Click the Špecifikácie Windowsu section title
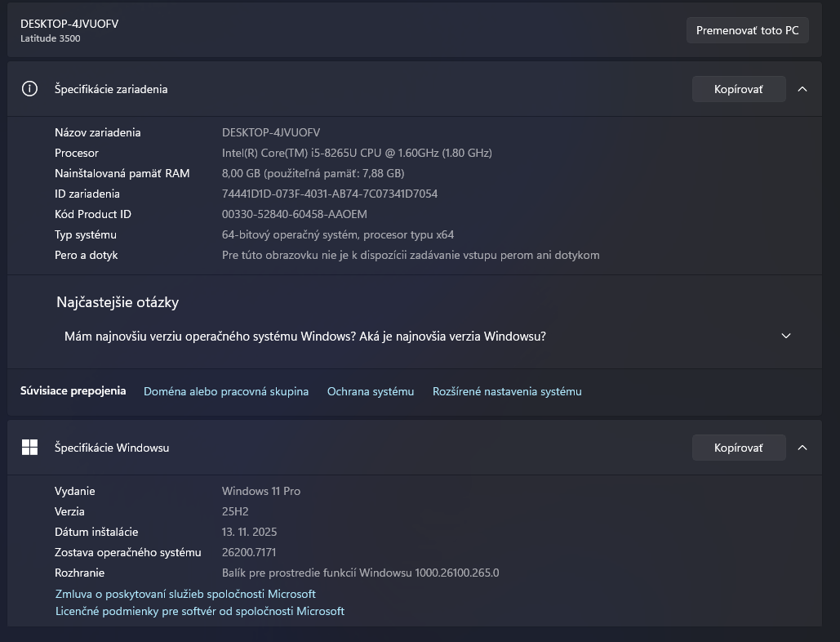This screenshot has height=642, width=840. [112, 448]
